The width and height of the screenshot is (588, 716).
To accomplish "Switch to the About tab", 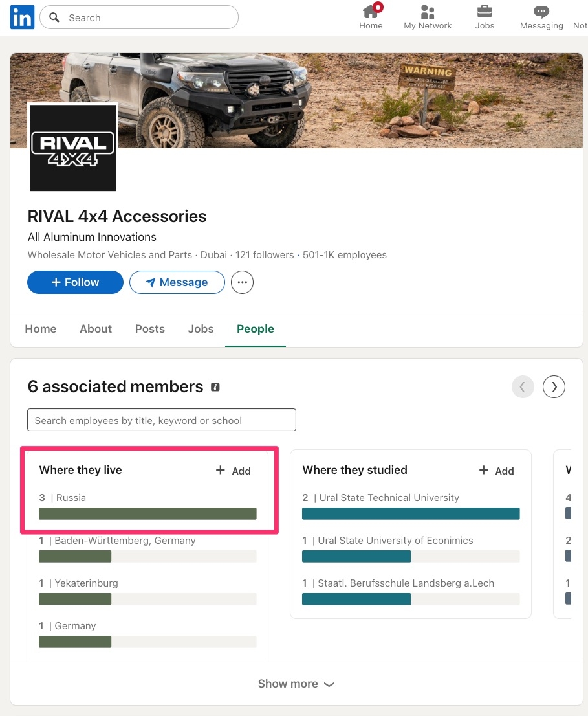I will pos(96,329).
